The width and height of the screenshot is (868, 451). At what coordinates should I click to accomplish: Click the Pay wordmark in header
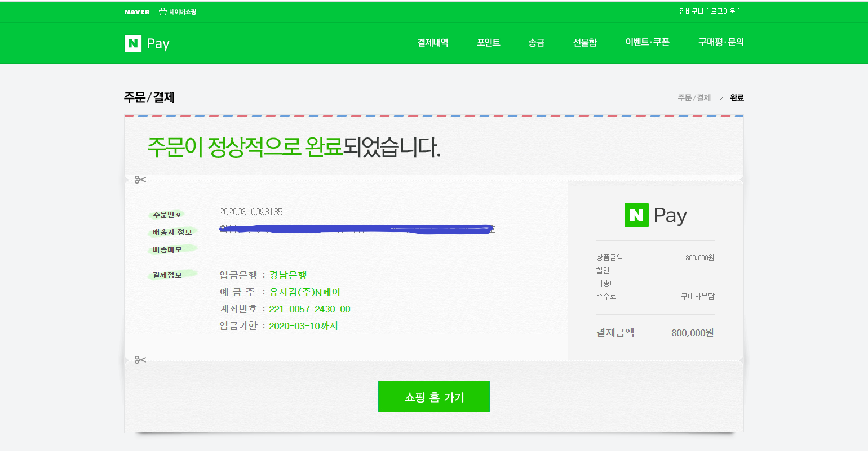(158, 44)
